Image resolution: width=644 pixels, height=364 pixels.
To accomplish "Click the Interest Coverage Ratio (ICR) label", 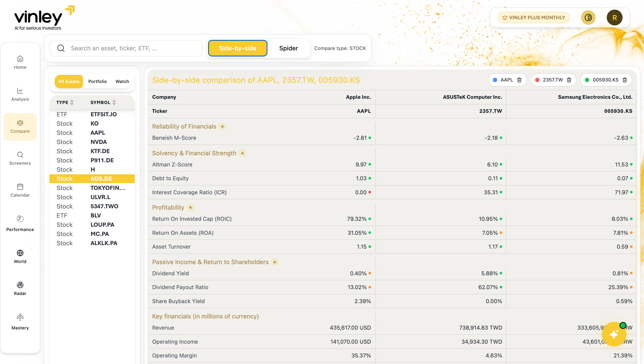I will click(x=189, y=193).
